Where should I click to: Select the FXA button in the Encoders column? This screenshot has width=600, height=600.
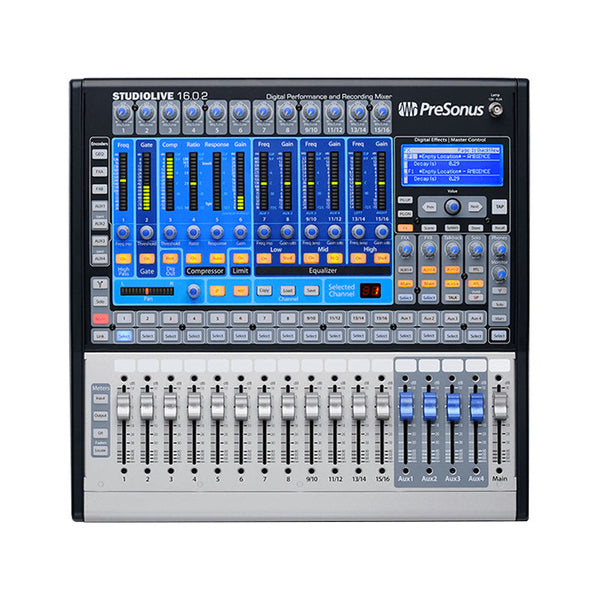(99, 172)
